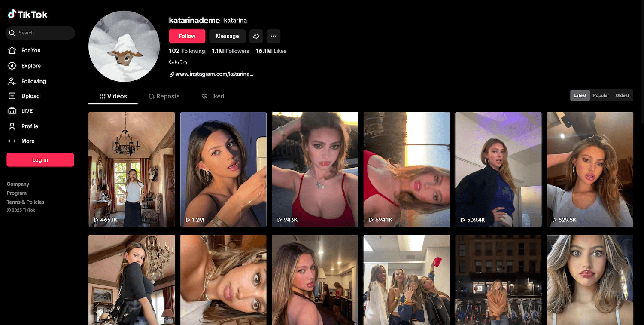The image size is (644, 325).
Task: Switch to the Liked tab
Action: pyautogui.click(x=213, y=96)
